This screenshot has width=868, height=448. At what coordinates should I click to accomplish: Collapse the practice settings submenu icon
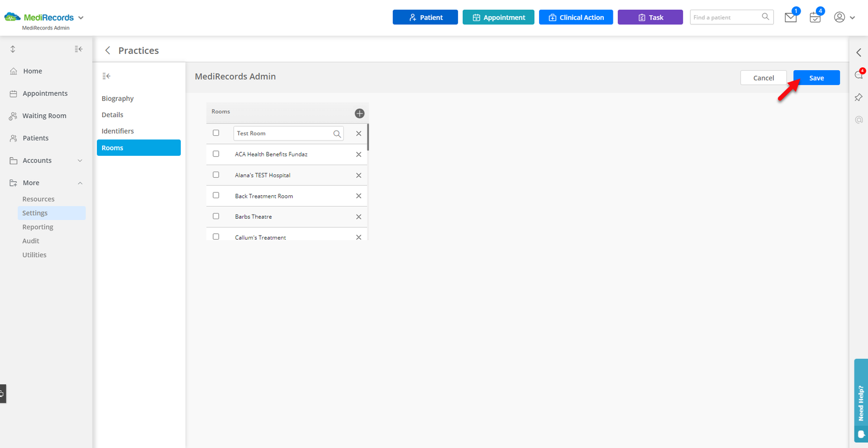[106, 76]
